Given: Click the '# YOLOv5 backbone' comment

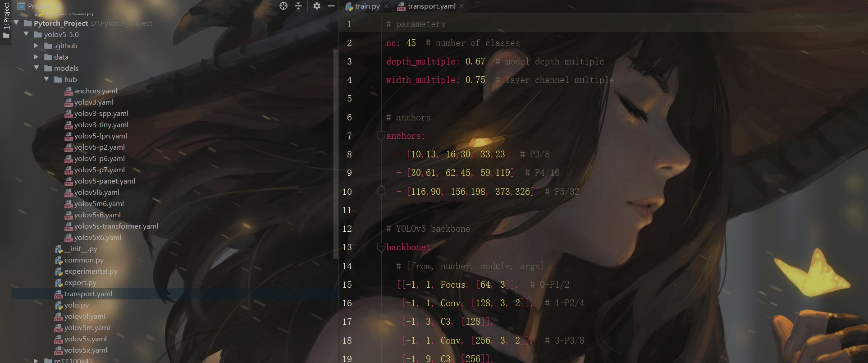Looking at the screenshot, I should [428, 229].
